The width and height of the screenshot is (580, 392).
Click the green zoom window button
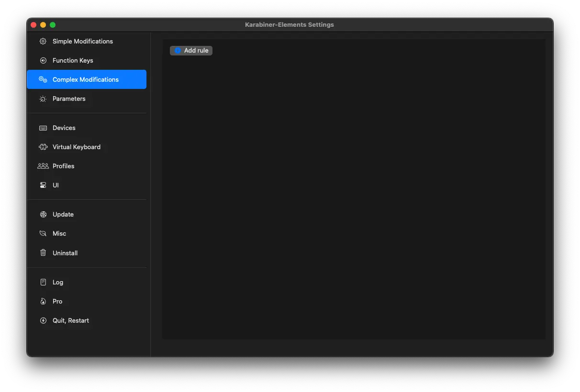[53, 25]
